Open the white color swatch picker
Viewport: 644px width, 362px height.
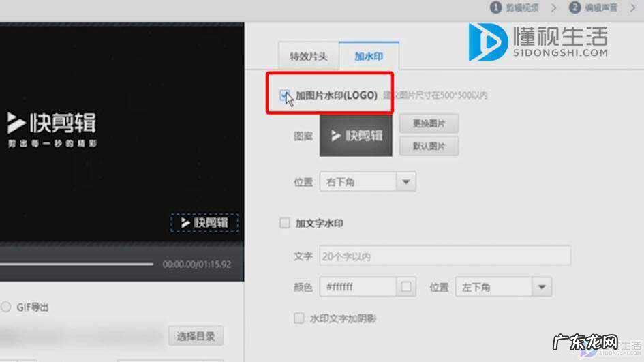(x=405, y=287)
